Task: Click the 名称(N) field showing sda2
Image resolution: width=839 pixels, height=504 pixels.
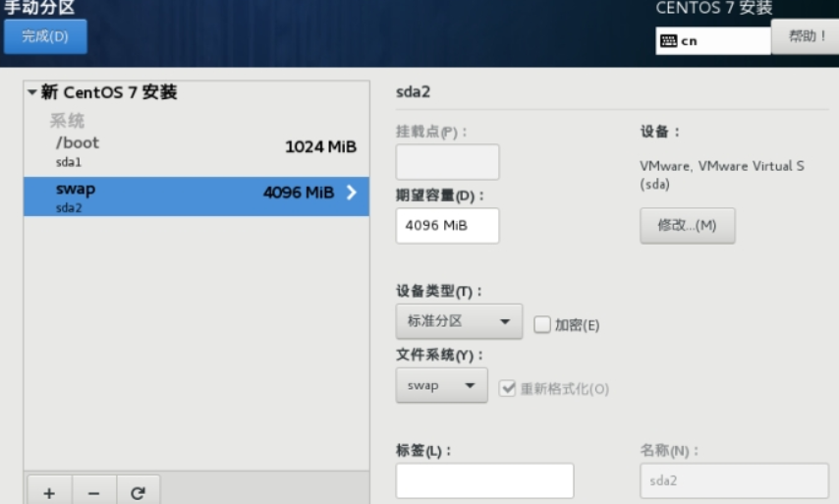Action: pyautogui.click(x=734, y=480)
